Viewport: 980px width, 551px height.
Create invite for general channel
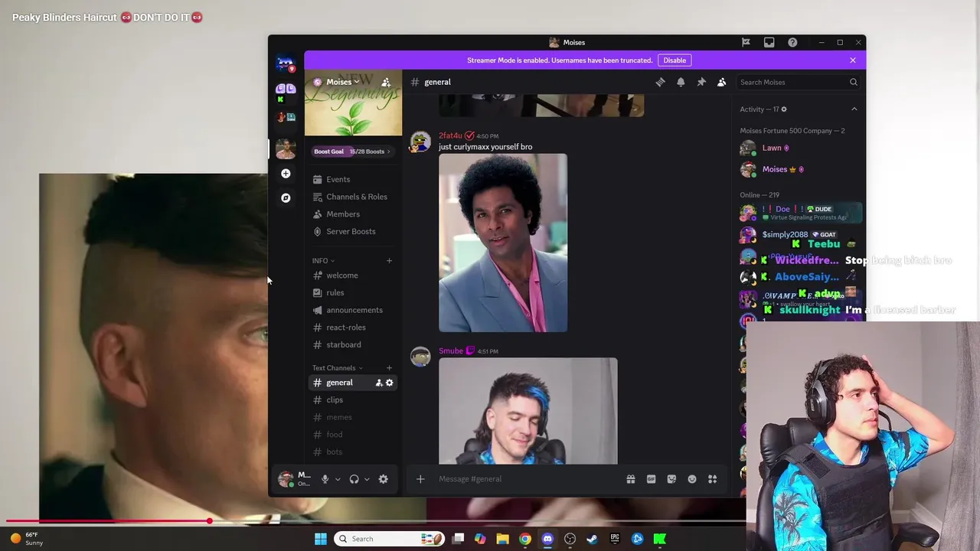(379, 383)
